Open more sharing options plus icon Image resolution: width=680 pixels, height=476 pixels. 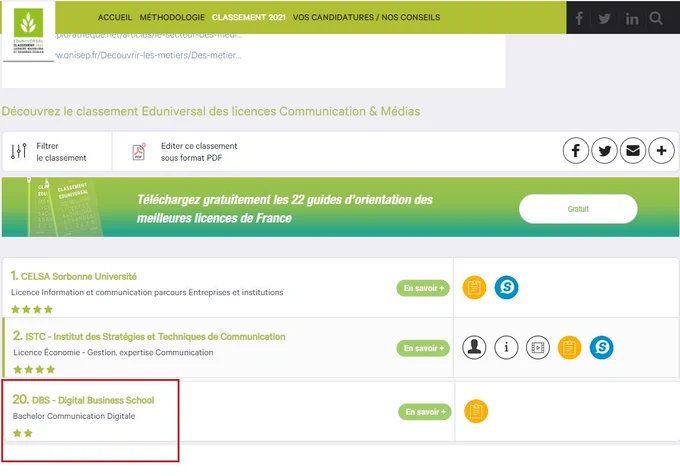661,150
